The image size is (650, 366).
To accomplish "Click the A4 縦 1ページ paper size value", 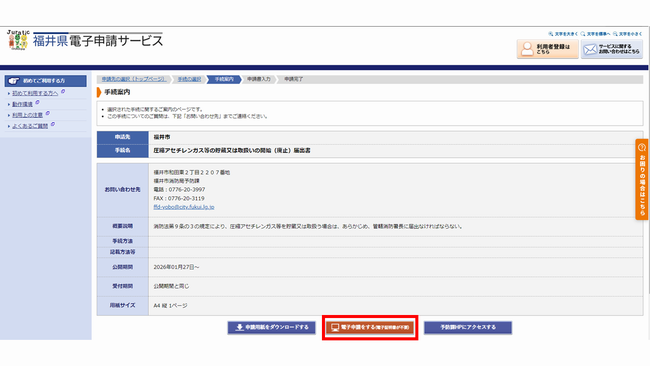I will (170, 305).
